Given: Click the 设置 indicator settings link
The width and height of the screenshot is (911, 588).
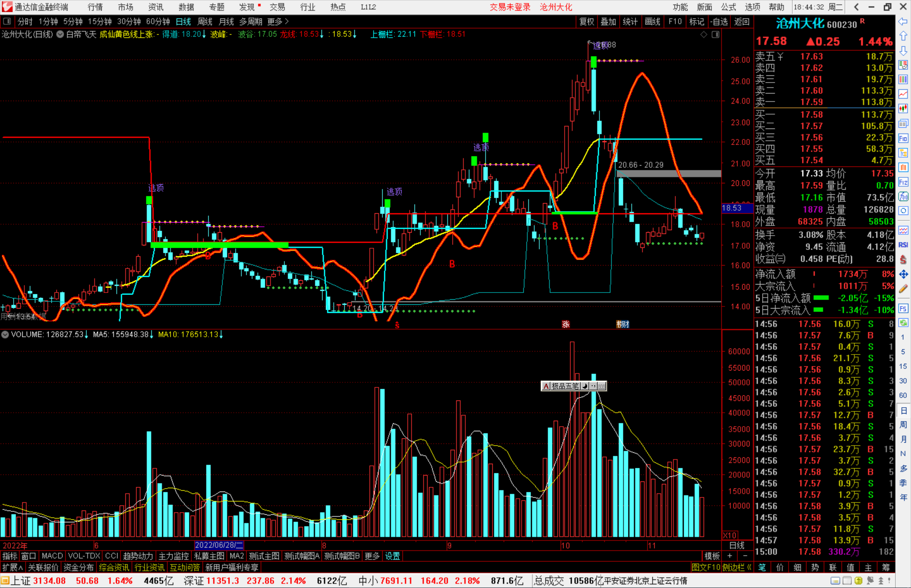Looking at the screenshot, I should point(392,556).
